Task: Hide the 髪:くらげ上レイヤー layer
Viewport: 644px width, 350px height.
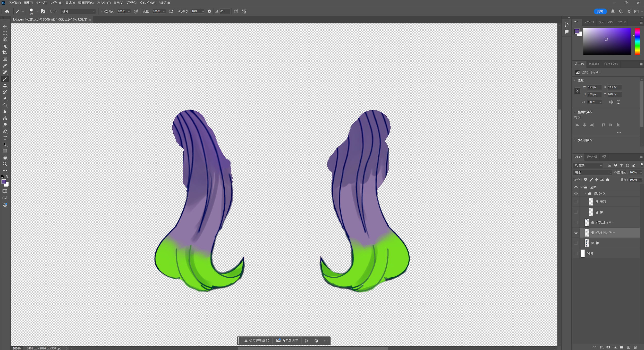Action: tap(576, 233)
